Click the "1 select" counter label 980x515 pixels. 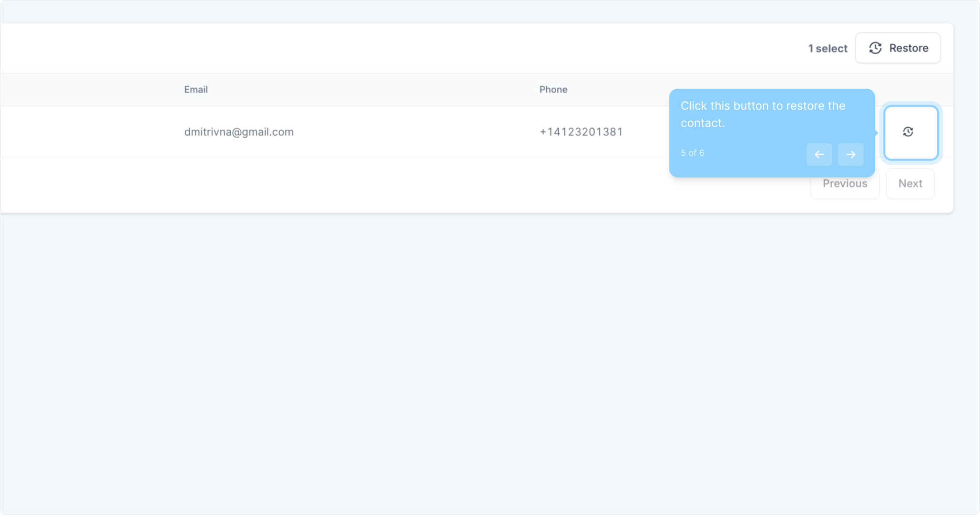pyautogui.click(x=827, y=49)
